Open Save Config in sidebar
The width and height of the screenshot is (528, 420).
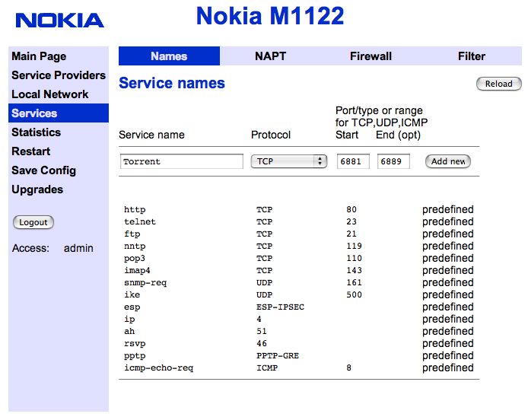pos(43,170)
